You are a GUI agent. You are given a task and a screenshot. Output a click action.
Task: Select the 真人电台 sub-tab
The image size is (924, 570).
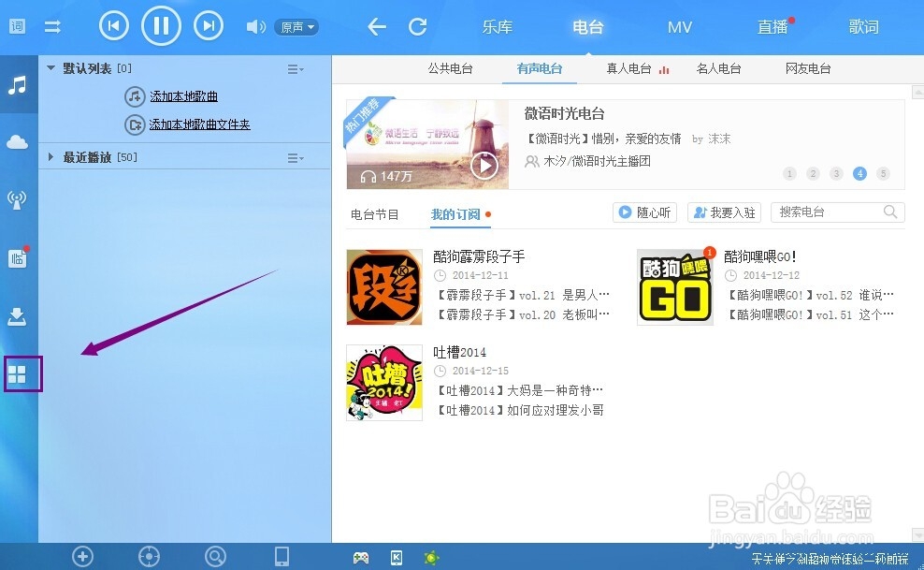(x=628, y=69)
